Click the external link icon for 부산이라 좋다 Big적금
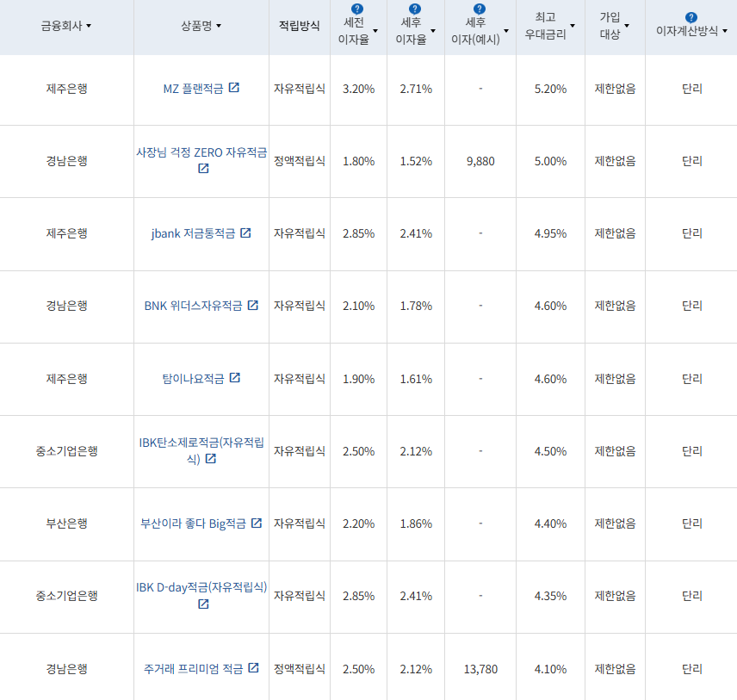Viewport: 737px width, 700px height. point(257,523)
